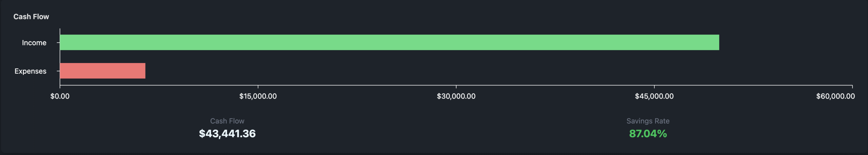Click the tick mark beside Expenses label
Screen dimensions: 868x155
[58, 71]
